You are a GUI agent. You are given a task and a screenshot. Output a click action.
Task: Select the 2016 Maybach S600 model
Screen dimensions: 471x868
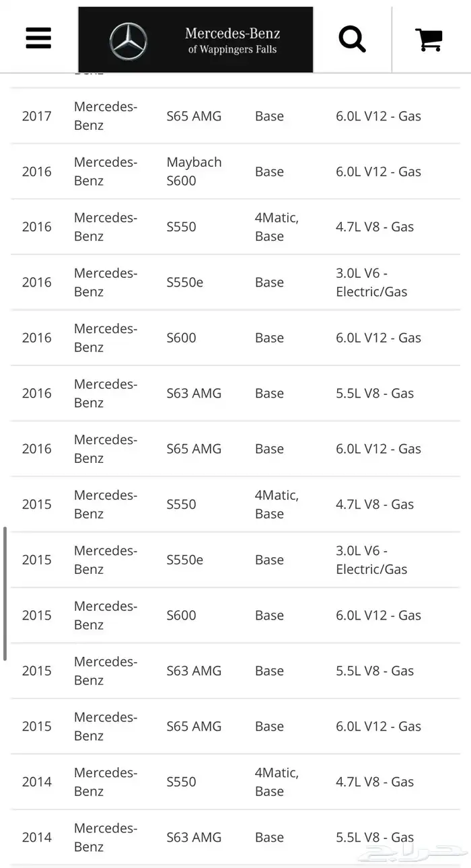pos(194,172)
